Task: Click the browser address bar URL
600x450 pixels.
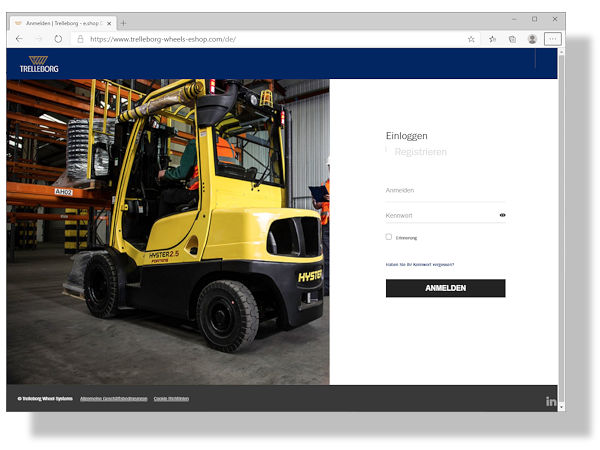Action: tap(163, 39)
